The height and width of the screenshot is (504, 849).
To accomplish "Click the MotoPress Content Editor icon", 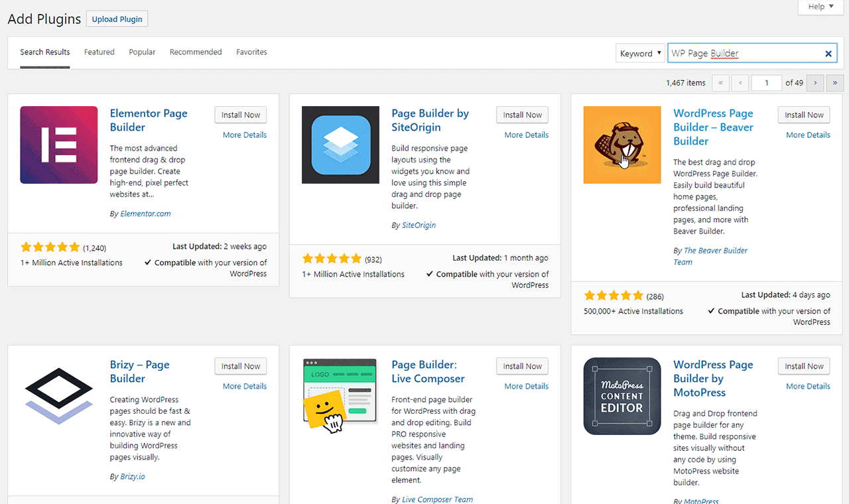I will click(622, 396).
